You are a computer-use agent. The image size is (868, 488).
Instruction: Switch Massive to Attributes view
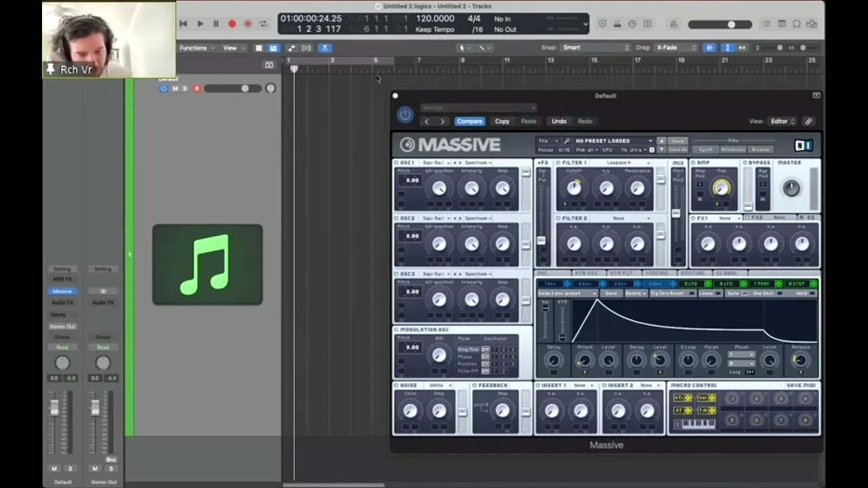pos(733,150)
